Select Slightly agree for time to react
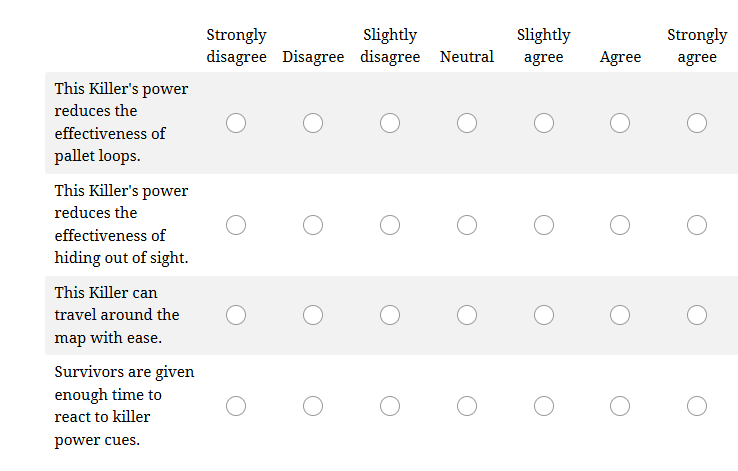 click(x=544, y=406)
